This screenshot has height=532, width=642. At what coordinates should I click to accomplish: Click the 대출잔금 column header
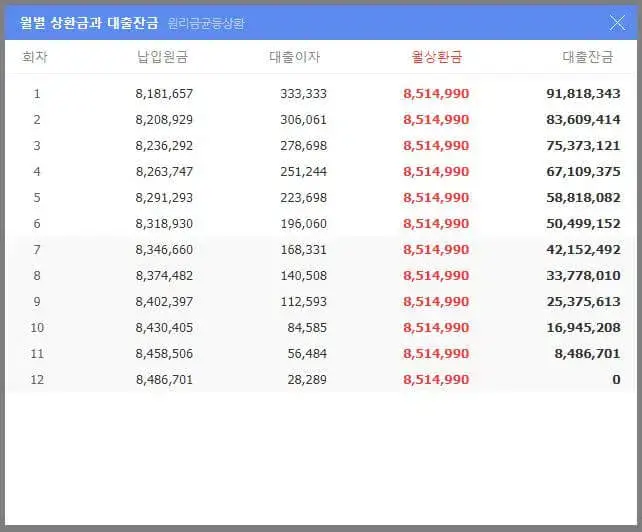[588, 57]
